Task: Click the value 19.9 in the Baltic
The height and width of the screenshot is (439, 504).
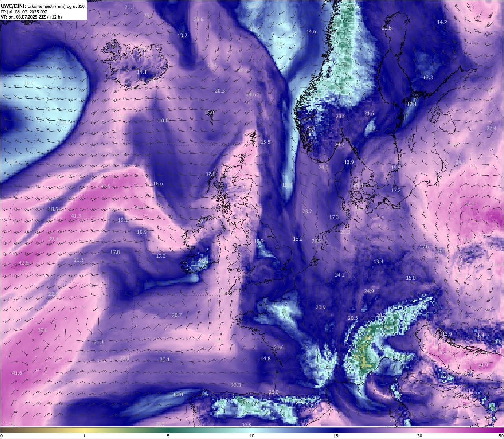Action: pyautogui.click(x=396, y=167)
